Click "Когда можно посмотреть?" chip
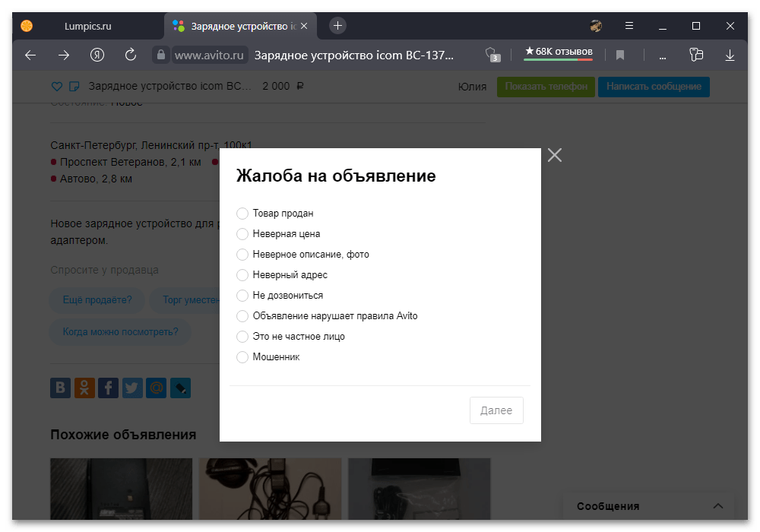The width and height of the screenshot is (760, 532). point(120,332)
